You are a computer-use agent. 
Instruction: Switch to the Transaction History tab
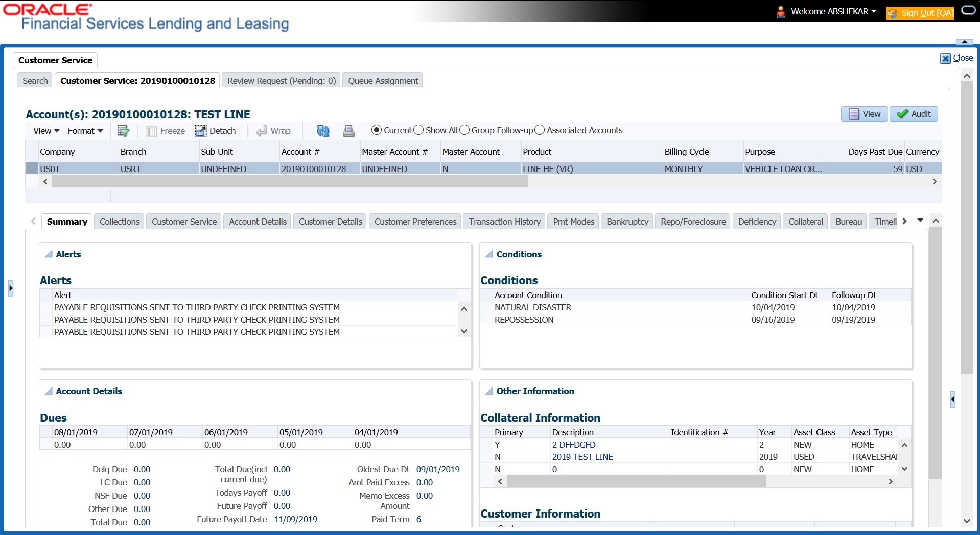point(504,222)
